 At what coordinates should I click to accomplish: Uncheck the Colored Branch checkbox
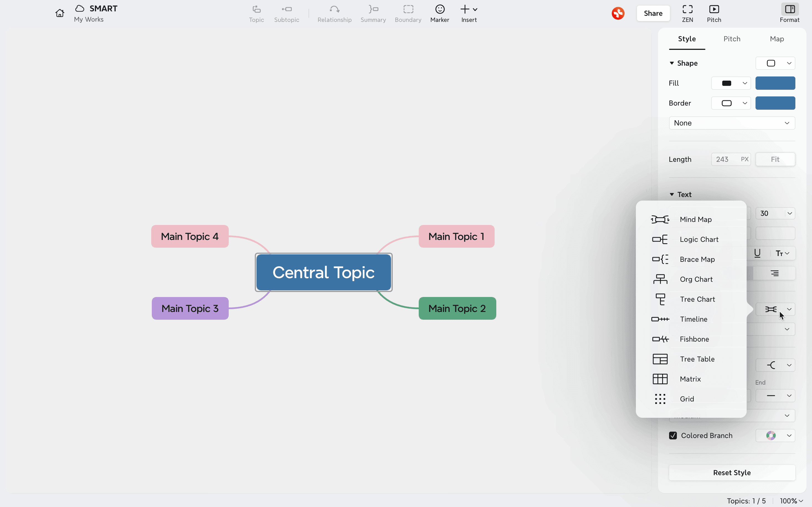[673, 436]
